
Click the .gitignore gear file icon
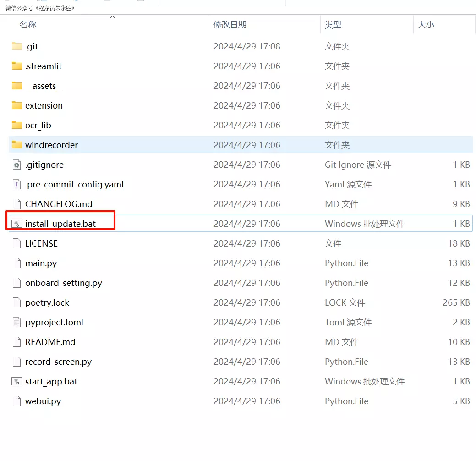click(17, 165)
